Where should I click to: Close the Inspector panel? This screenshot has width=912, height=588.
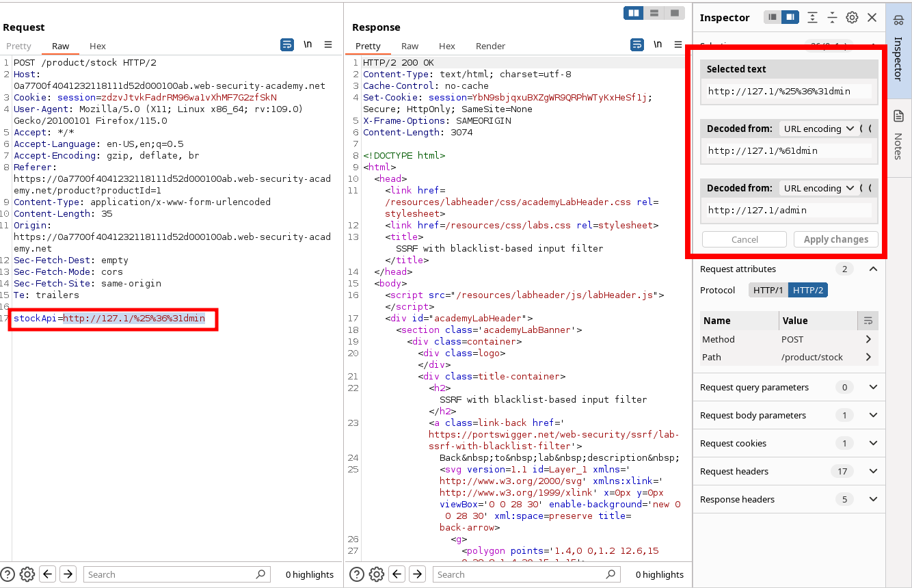tap(872, 17)
